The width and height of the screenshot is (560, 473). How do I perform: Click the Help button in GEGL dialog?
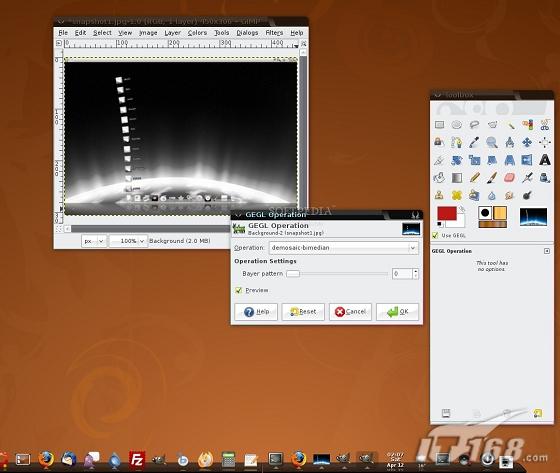256,312
